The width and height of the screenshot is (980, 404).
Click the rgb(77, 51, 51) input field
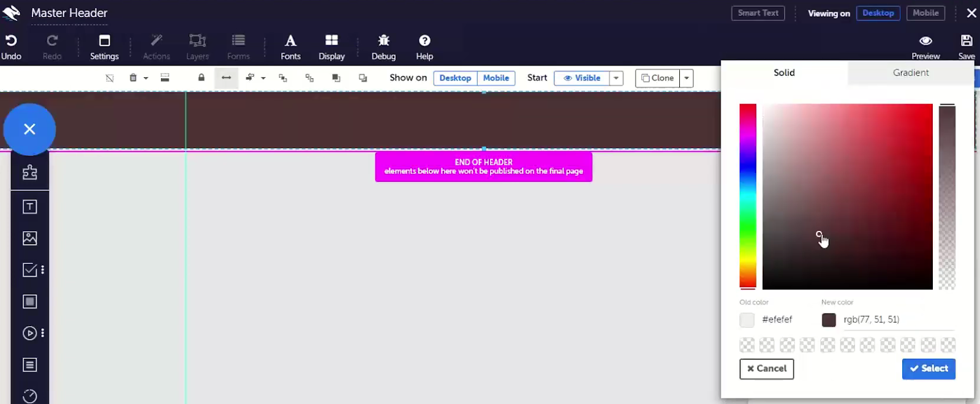pyautogui.click(x=899, y=320)
